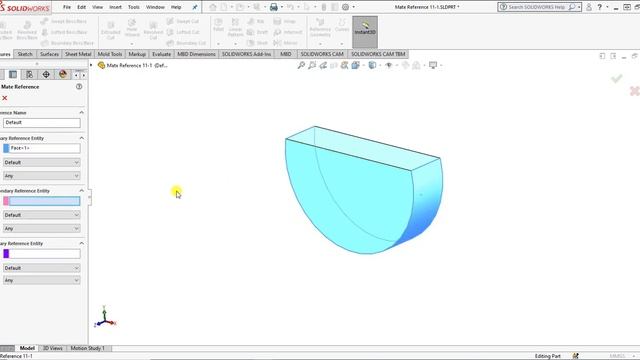Open the Tools menu
The height and width of the screenshot is (360, 640).
(133, 7)
